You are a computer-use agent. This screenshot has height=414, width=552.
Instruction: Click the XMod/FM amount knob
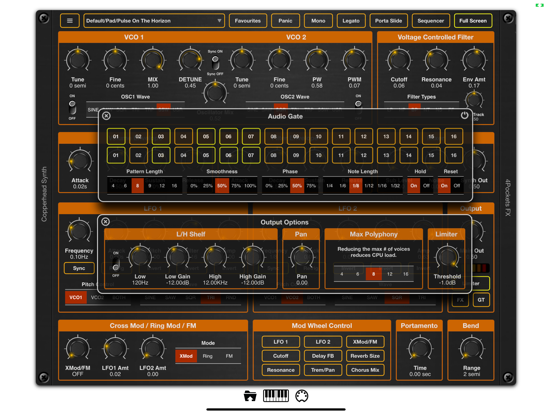pos(78,349)
